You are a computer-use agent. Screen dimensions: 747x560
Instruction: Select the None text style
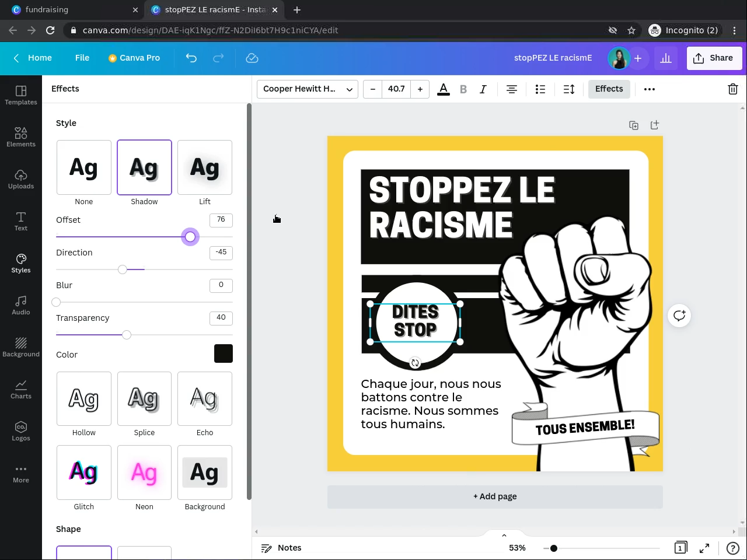[84, 167]
